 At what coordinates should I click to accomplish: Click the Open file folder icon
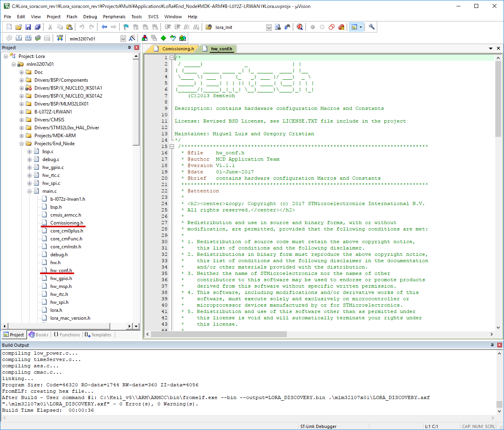(x=18, y=27)
